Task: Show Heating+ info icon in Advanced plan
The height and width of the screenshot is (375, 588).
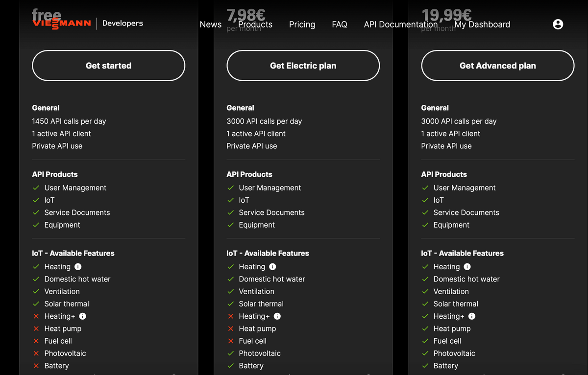Action: tap(471, 316)
